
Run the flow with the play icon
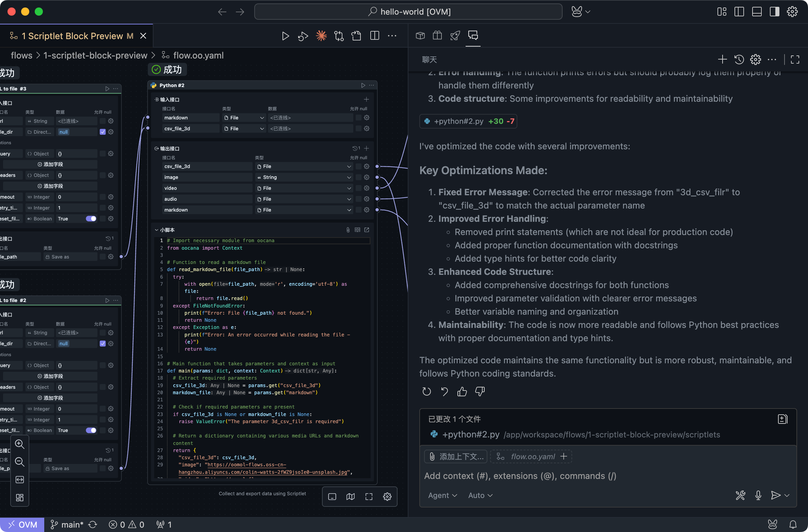285,36
